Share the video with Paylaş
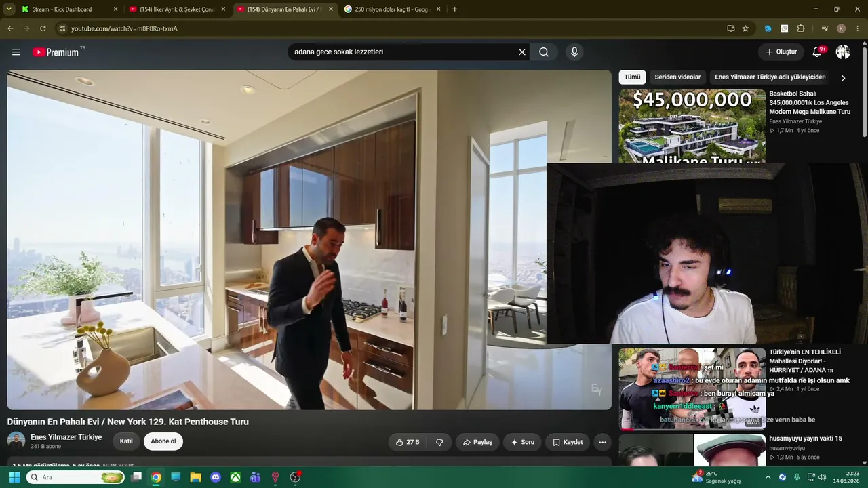Screen dimensions: 868x488 (x=477, y=442)
